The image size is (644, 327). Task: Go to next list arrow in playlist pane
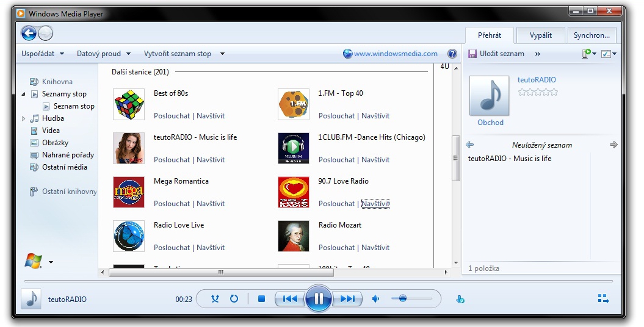613,145
